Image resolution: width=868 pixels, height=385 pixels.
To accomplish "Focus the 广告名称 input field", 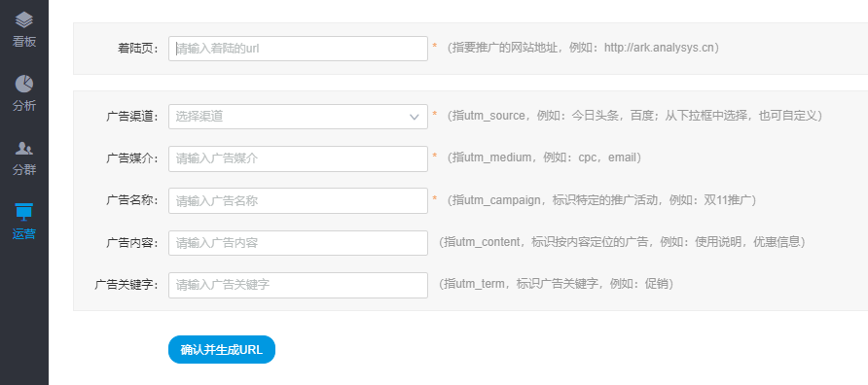I will coord(298,201).
